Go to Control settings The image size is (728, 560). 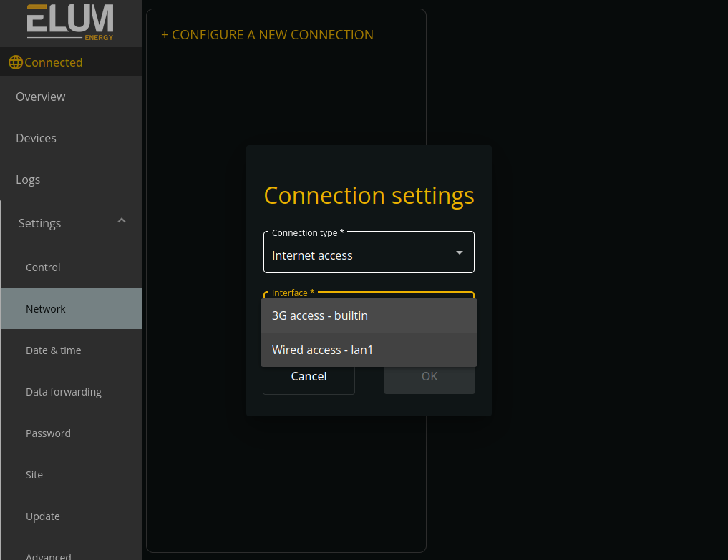pos(72,267)
